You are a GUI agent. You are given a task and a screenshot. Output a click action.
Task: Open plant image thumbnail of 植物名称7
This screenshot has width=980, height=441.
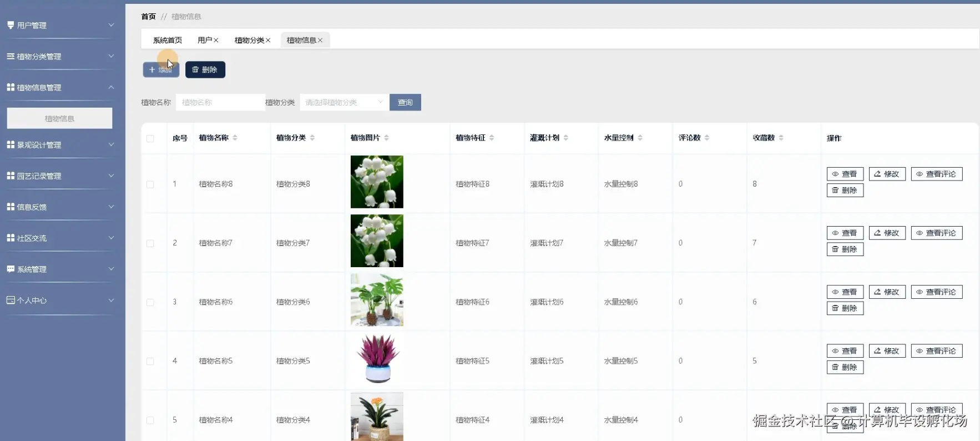click(x=377, y=241)
